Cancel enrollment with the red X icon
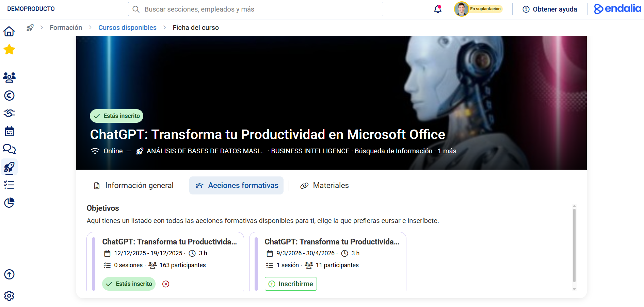 coord(166,284)
